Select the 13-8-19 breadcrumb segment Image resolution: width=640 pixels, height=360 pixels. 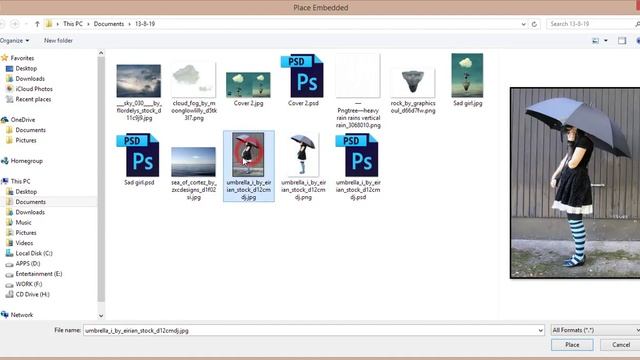[x=145, y=24]
